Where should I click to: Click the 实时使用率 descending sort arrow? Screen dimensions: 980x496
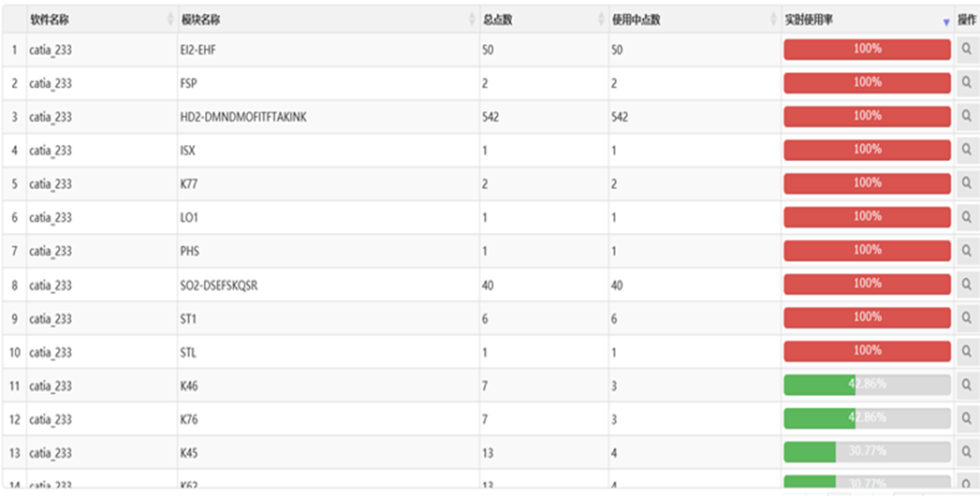pos(945,22)
